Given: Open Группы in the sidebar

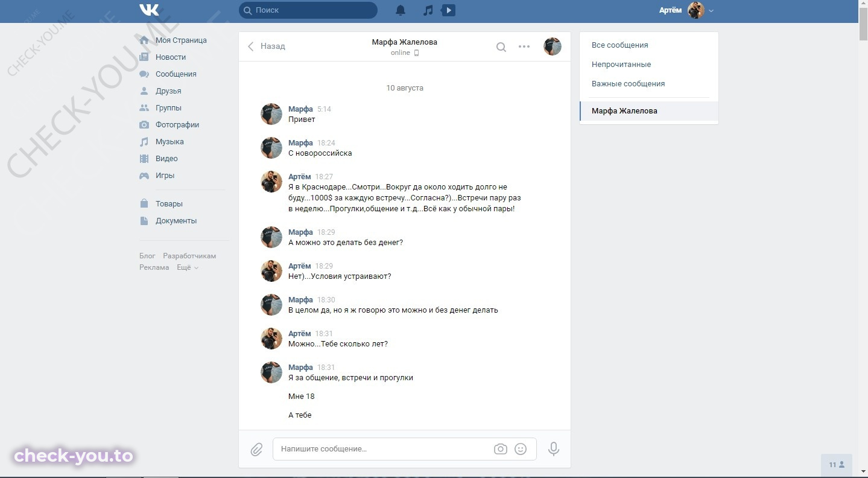Looking at the screenshot, I should (x=168, y=108).
